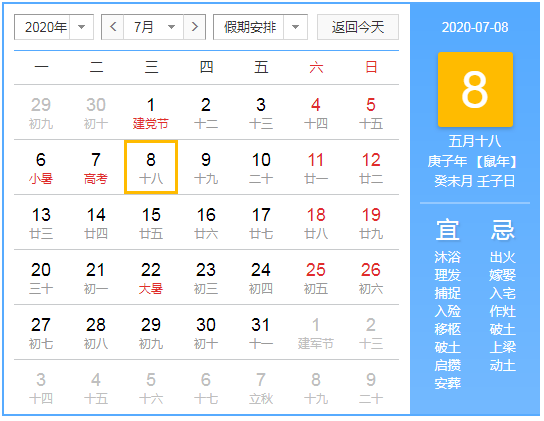Select greyed August 1 建军节 date

[316, 332]
